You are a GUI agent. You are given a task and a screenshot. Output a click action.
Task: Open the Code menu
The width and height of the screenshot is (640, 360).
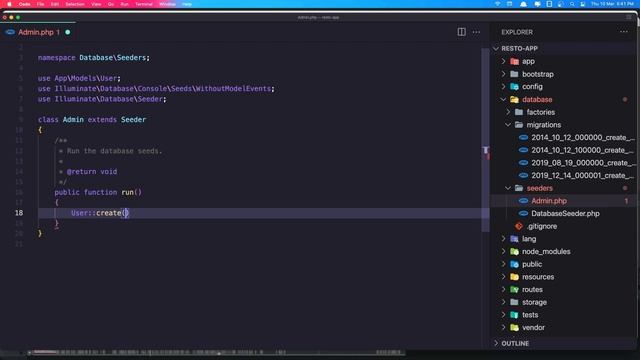pyautogui.click(x=24, y=4)
